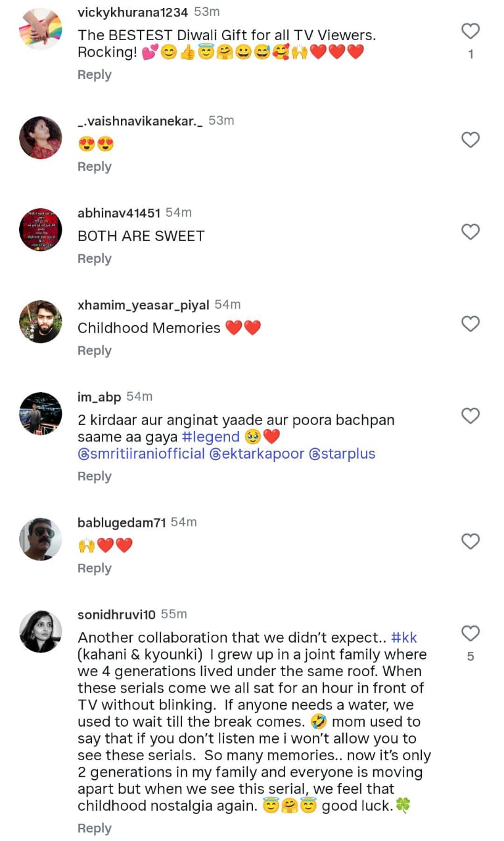Like vickykhurana1234's Diwali Gift comment
The width and height of the screenshot is (504, 841).
click(470, 31)
